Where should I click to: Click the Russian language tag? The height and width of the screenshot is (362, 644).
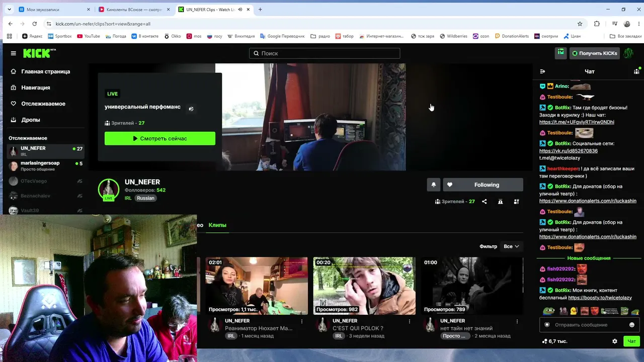click(x=145, y=198)
